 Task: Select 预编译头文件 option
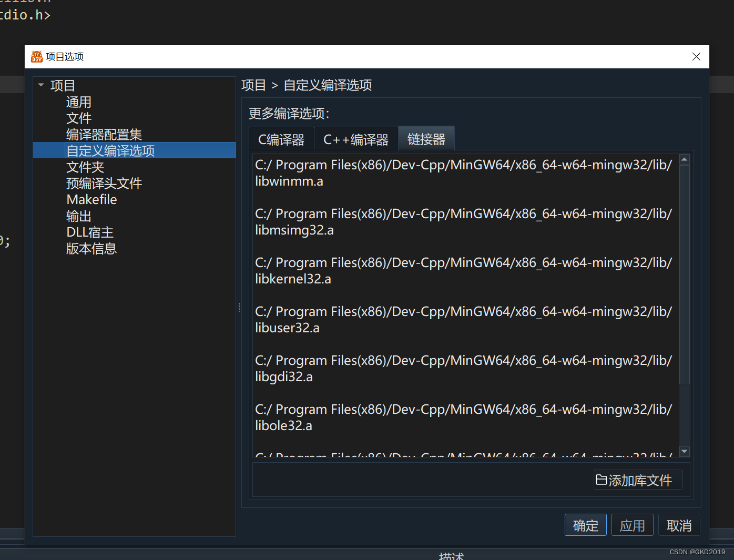coord(104,183)
